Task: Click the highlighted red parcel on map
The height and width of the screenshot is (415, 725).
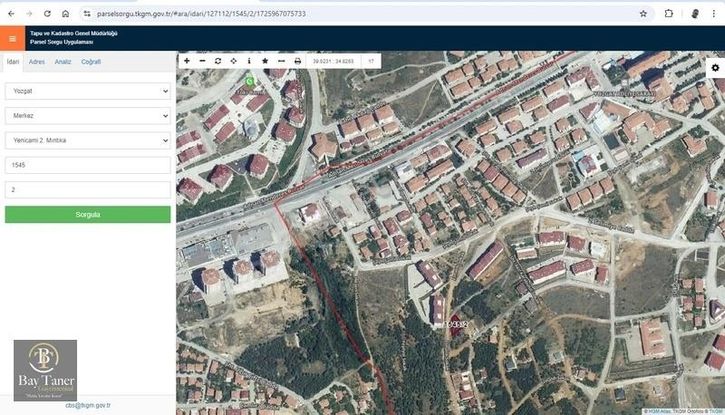Action: pos(457,325)
